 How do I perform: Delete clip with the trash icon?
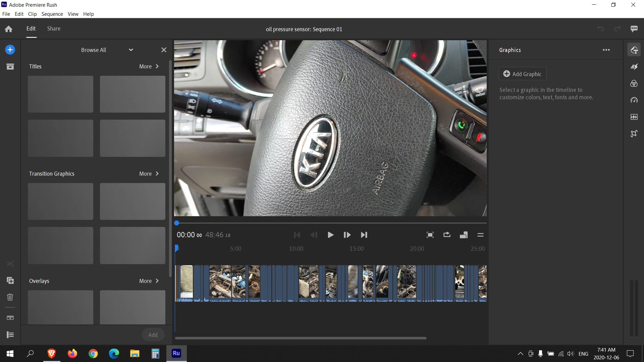(10, 297)
